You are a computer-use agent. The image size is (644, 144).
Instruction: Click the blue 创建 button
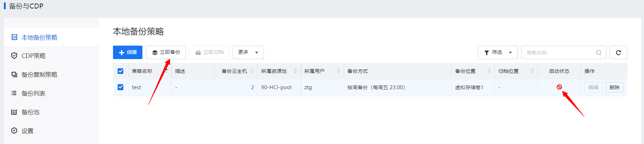point(128,52)
